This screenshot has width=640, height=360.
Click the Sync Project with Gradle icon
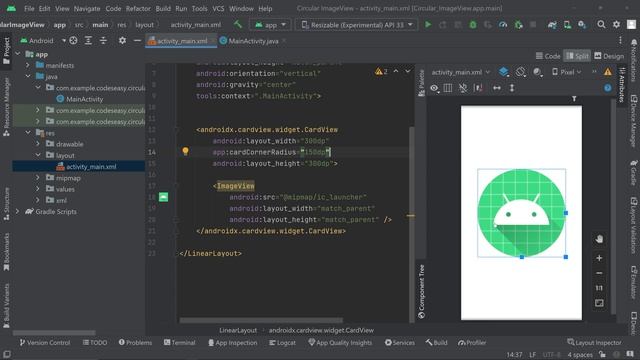[552, 25]
